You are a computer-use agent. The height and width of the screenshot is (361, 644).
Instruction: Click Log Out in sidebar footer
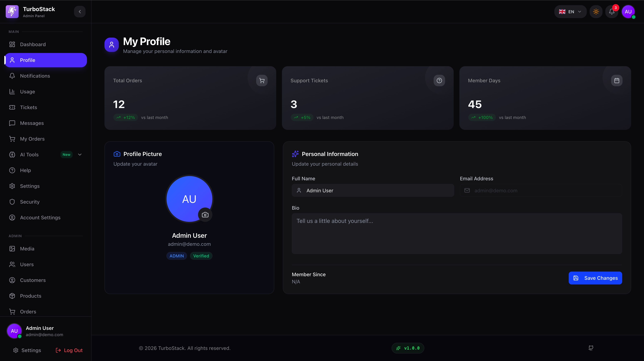tap(69, 350)
